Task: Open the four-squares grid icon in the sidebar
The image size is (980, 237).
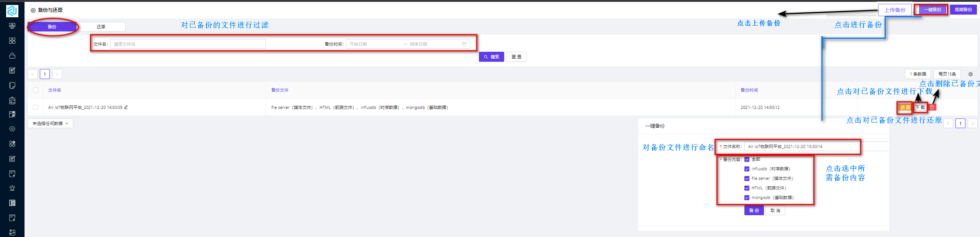Action: pyautogui.click(x=12, y=41)
